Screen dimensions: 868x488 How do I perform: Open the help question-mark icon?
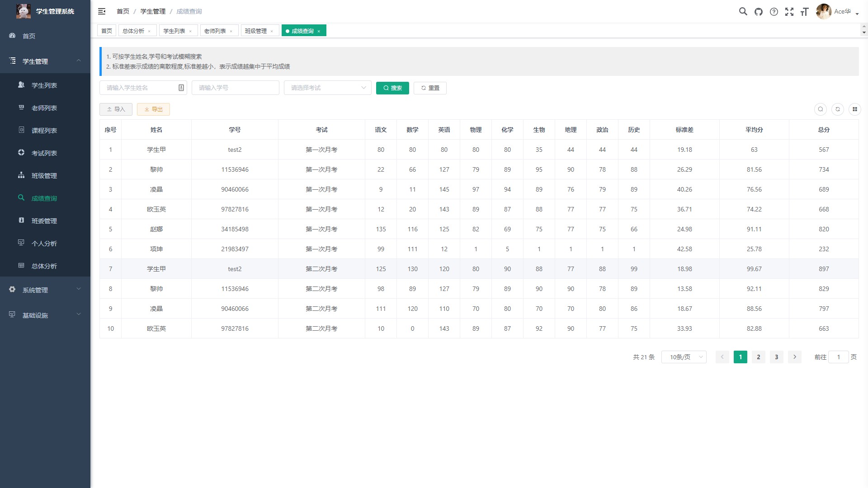click(x=774, y=12)
